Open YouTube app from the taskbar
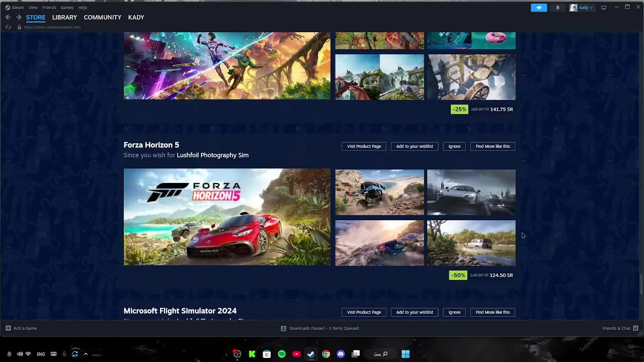Screen dimensions: 644x362 click(296, 354)
